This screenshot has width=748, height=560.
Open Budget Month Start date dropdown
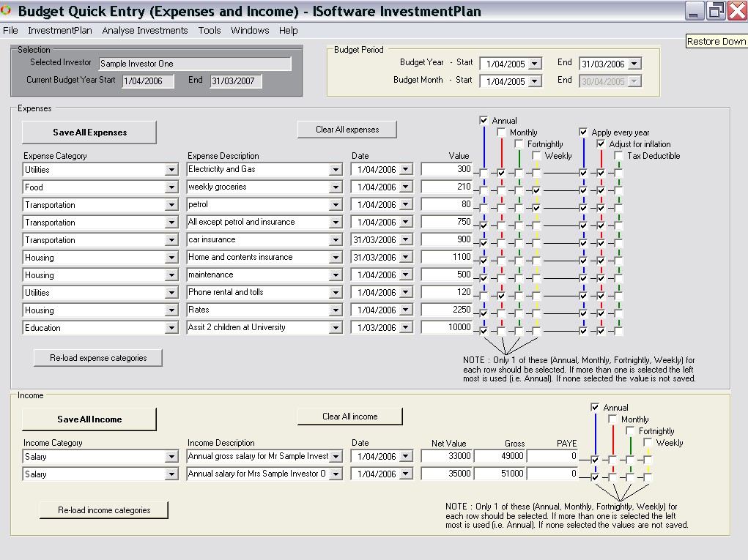tap(535, 81)
